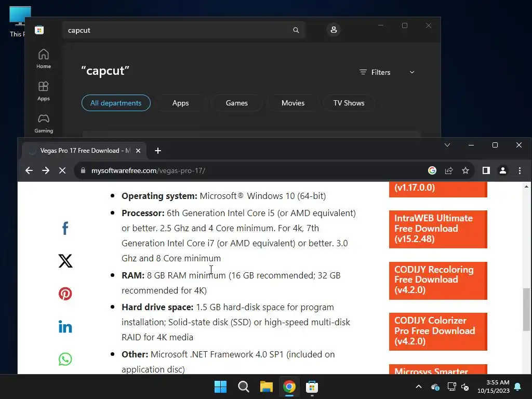The height and width of the screenshot is (399, 532).
Task: Select the Games filter chip
Action: point(236,103)
